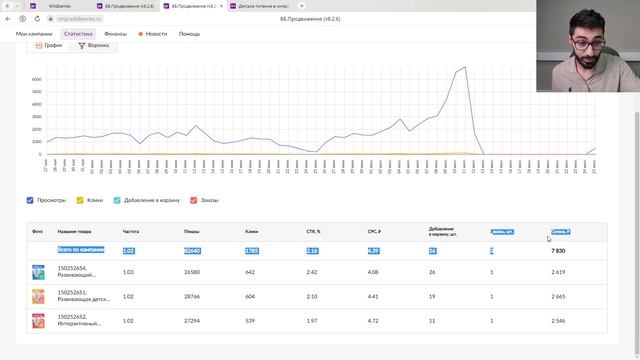Click the history clock icon in toolbar
The width and height of the screenshot is (640, 360).
pyautogui.click(x=22, y=19)
